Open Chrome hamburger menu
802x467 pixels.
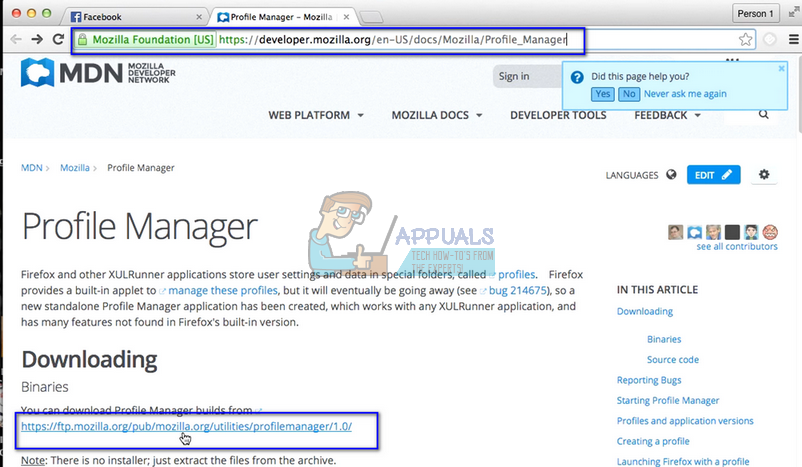(x=793, y=39)
